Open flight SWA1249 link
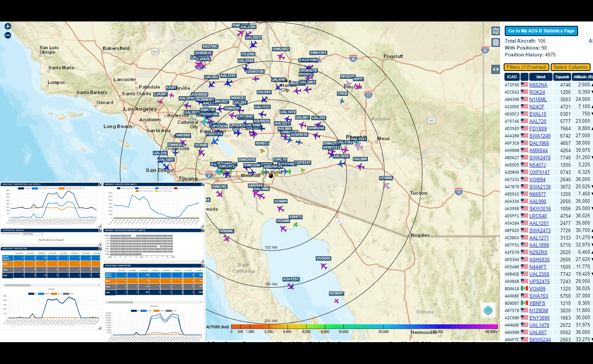 pos(540,136)
